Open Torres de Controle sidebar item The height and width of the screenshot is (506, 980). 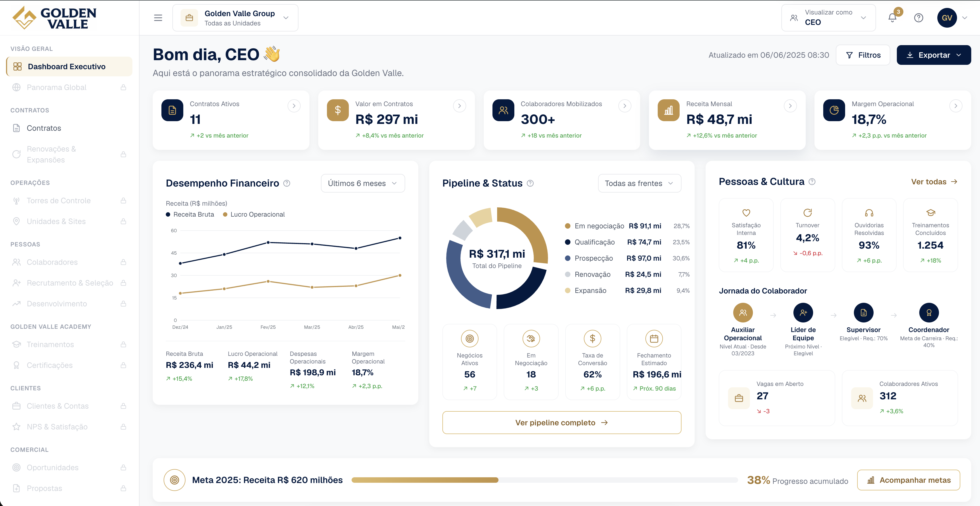(69, 201)
